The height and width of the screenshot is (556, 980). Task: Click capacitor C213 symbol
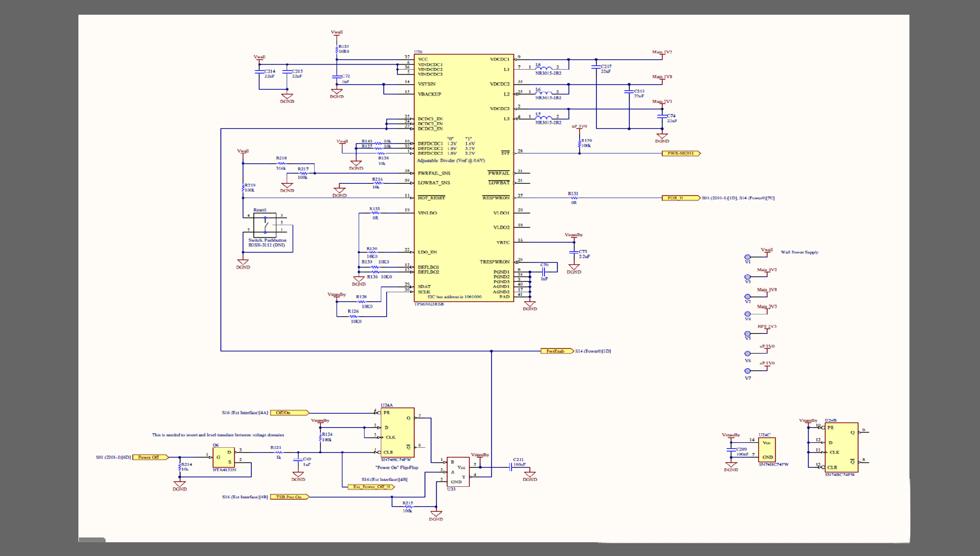[x=629, y=92]
